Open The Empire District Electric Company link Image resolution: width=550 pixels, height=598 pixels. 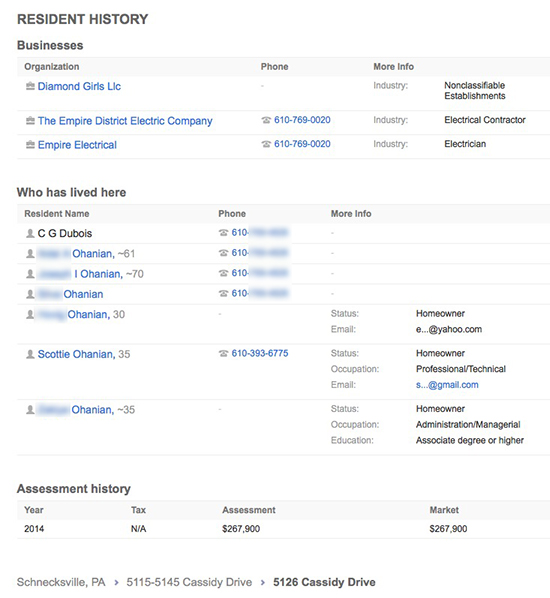pos(125,121)
